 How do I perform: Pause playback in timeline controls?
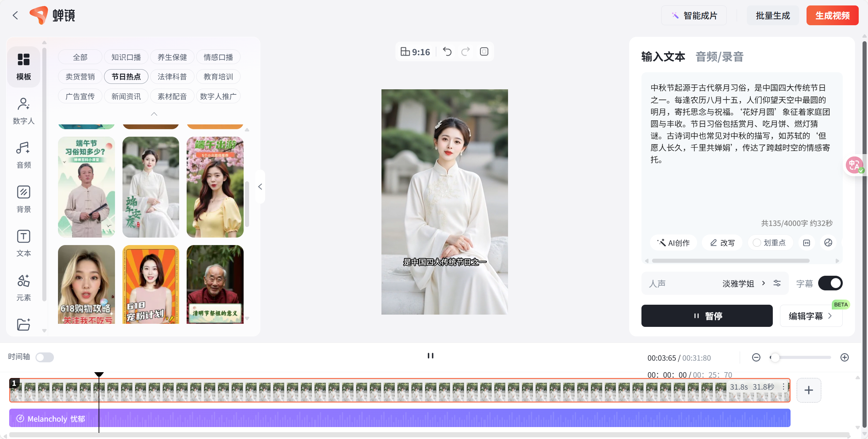click(431, 356)
